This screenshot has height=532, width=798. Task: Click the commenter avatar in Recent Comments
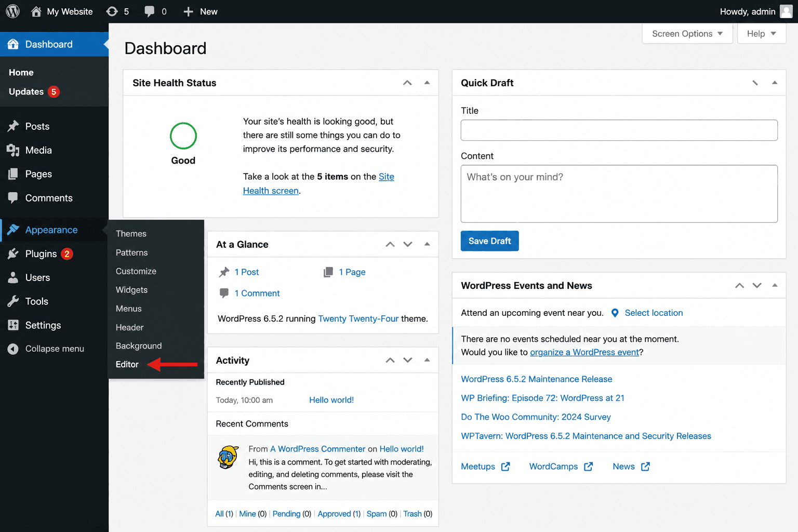(228, 457)
